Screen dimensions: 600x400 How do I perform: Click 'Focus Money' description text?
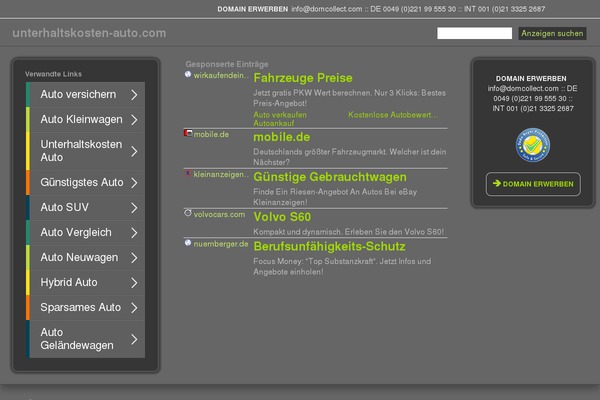tap(342, 266)
